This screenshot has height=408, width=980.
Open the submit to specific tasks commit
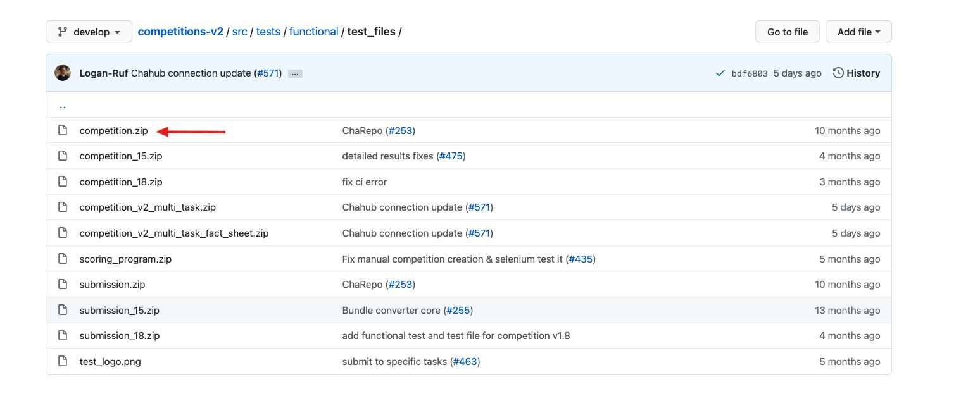click(394, 361)
